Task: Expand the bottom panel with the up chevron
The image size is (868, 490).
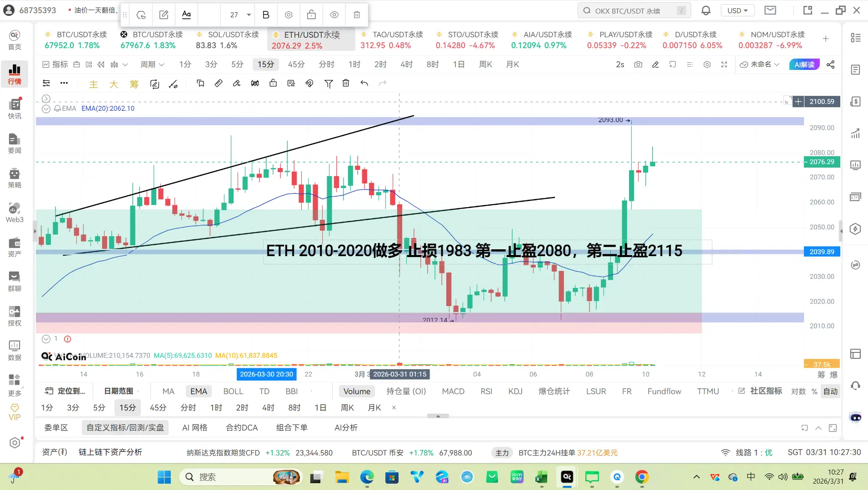Action: [818, 428]
